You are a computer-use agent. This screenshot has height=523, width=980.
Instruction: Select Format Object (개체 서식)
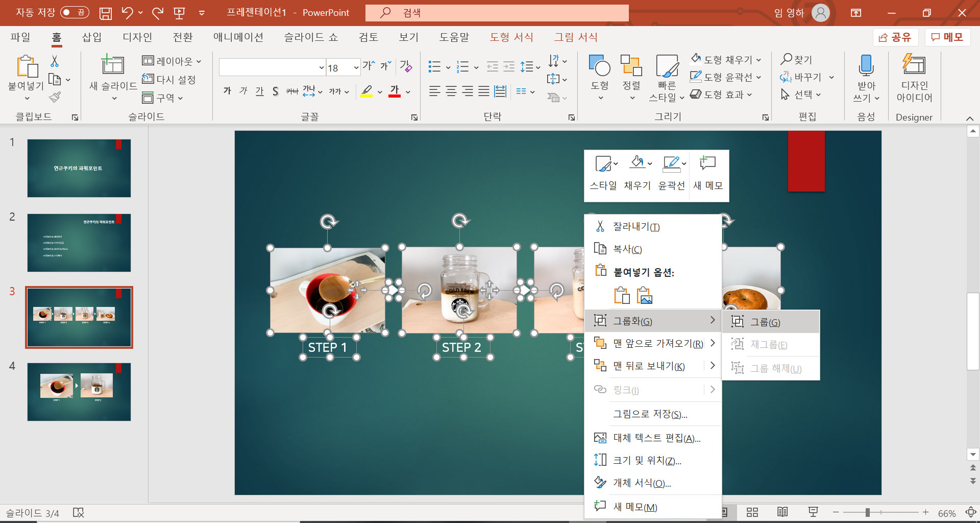click(x=653, y=483)
